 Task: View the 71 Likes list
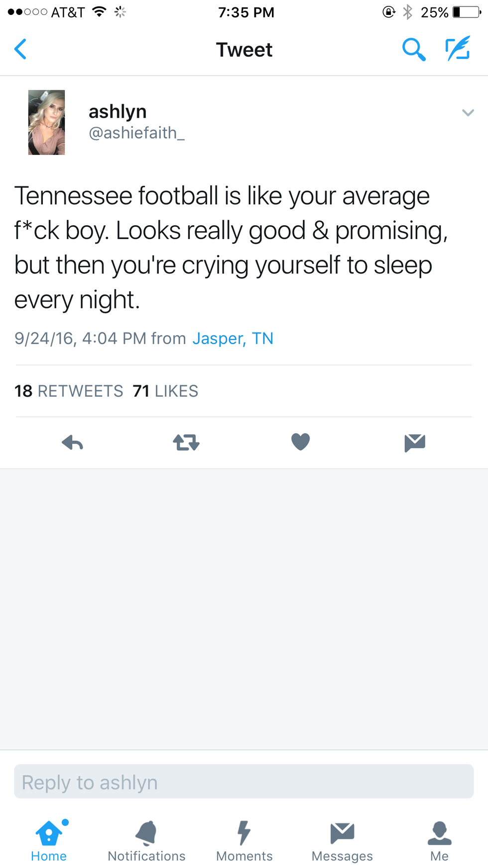(165, 391)
